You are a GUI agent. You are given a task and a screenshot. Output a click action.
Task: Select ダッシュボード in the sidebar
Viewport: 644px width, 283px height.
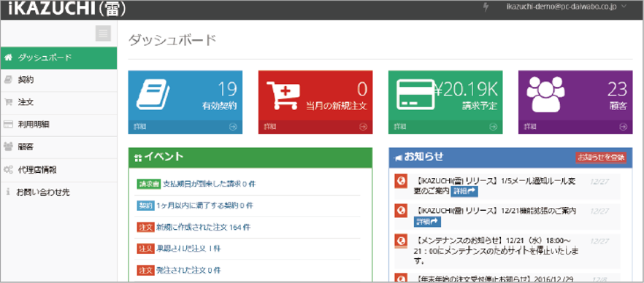(58, 58)
